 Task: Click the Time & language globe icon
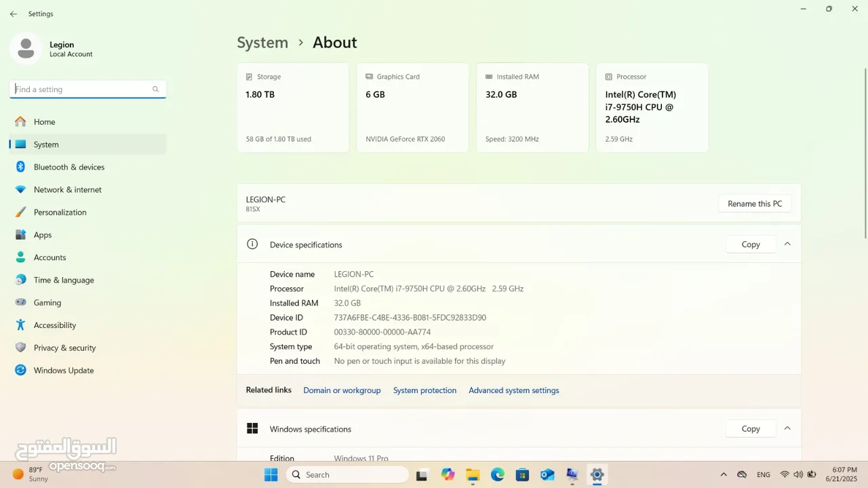(21, 280)
